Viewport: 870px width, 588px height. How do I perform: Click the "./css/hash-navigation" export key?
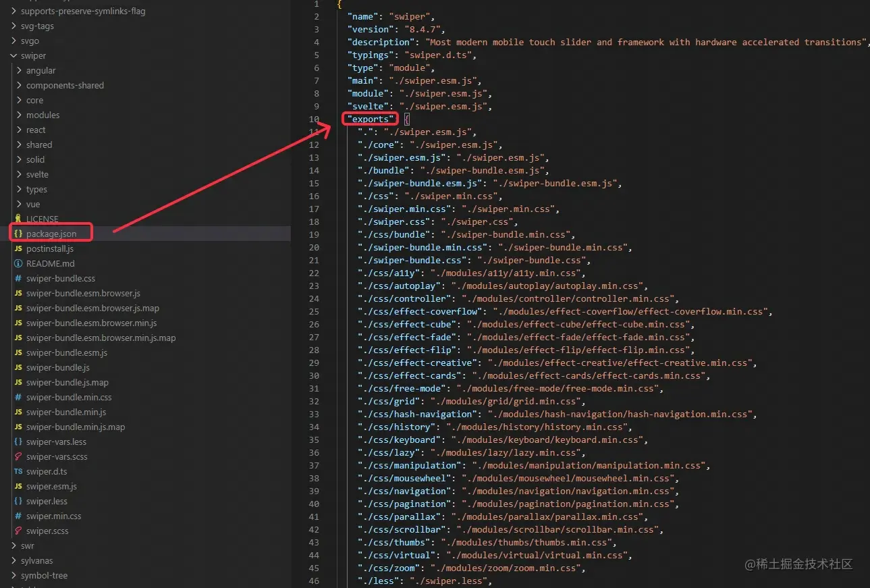pos(417,414)
